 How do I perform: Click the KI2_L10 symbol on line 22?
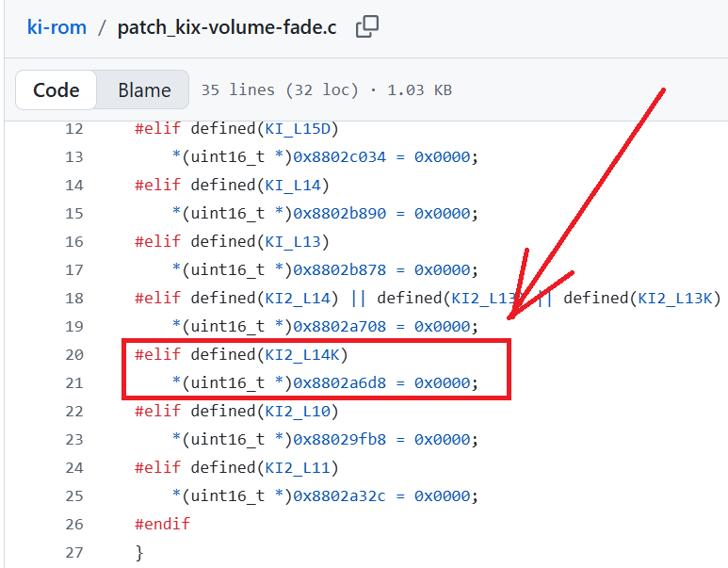pos(298,412)
